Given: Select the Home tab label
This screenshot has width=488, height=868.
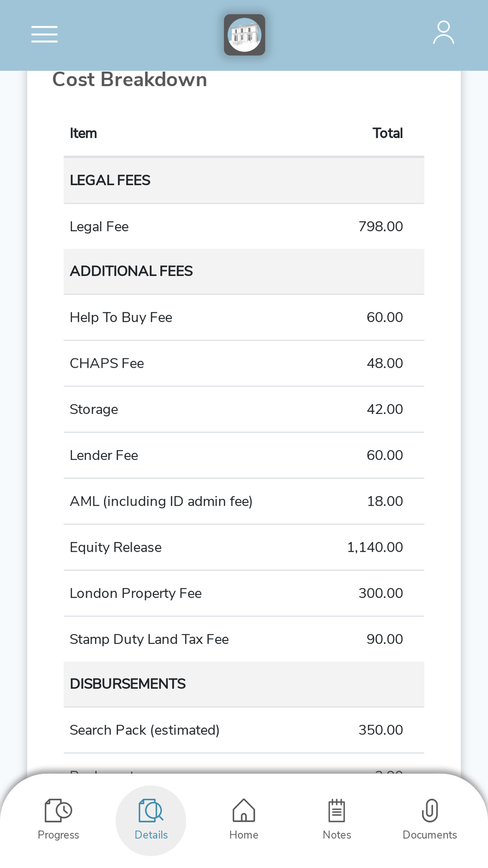Looking at the screenshot, I should (x=244, y=835).
